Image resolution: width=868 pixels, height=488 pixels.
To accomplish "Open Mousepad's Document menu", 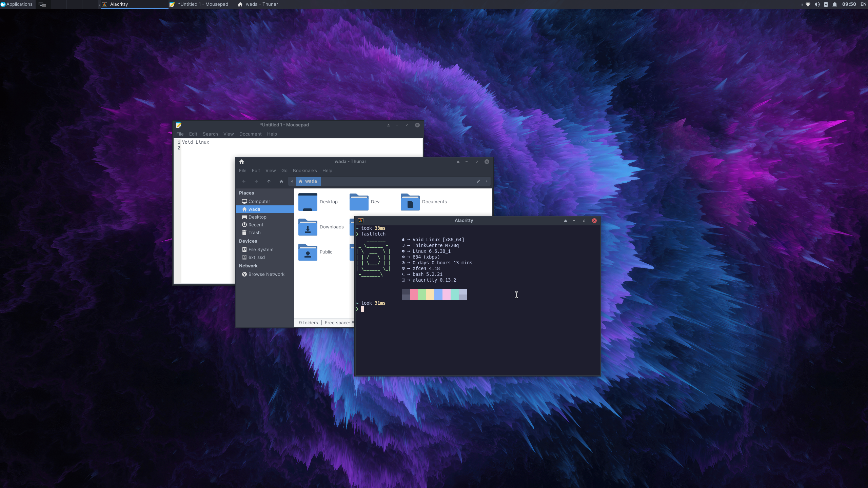I will pos(250,134).
